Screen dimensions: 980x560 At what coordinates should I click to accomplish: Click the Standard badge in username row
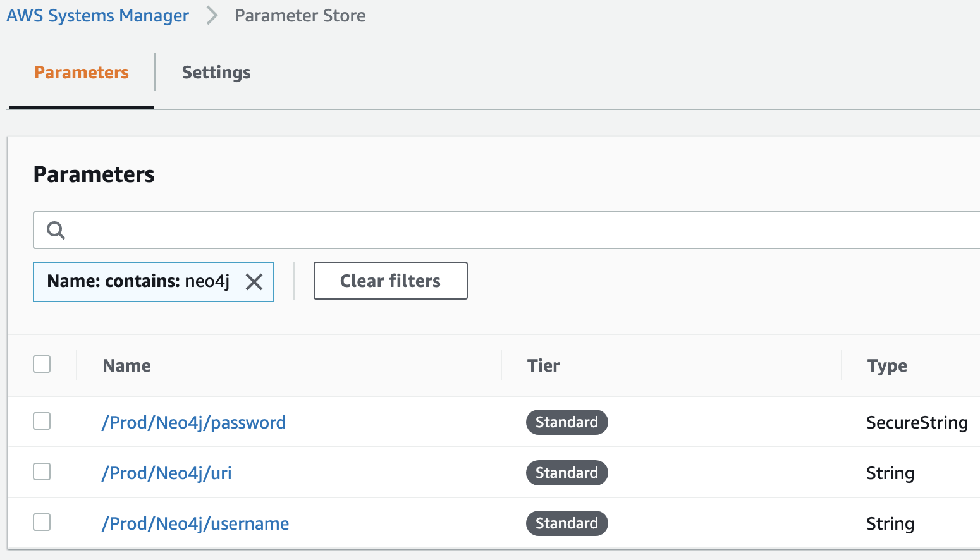(x=567, y=523)
